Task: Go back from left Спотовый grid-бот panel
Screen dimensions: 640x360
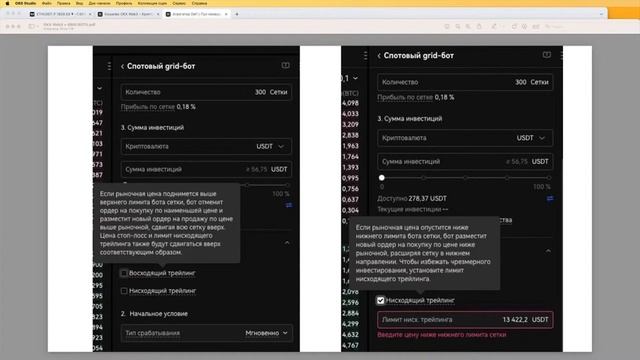Action: [x=122, y=66]
